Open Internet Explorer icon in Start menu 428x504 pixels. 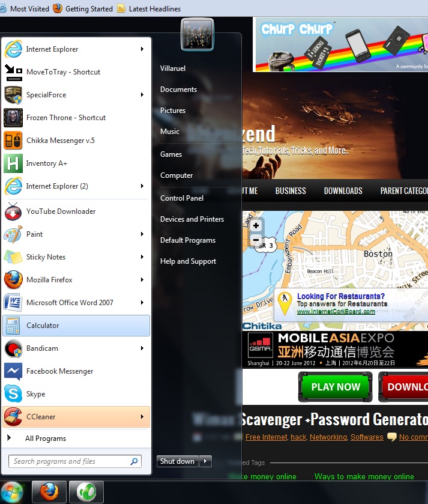(x=13, y=49)
